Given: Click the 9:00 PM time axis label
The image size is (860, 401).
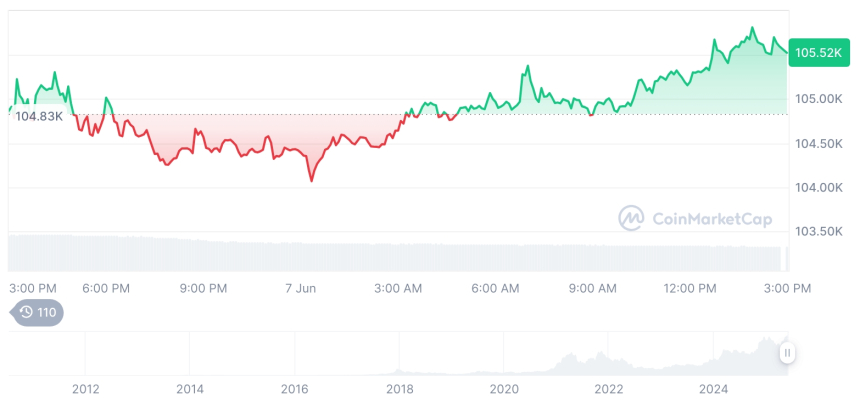Looking at the screenshot, I should 203,288.
